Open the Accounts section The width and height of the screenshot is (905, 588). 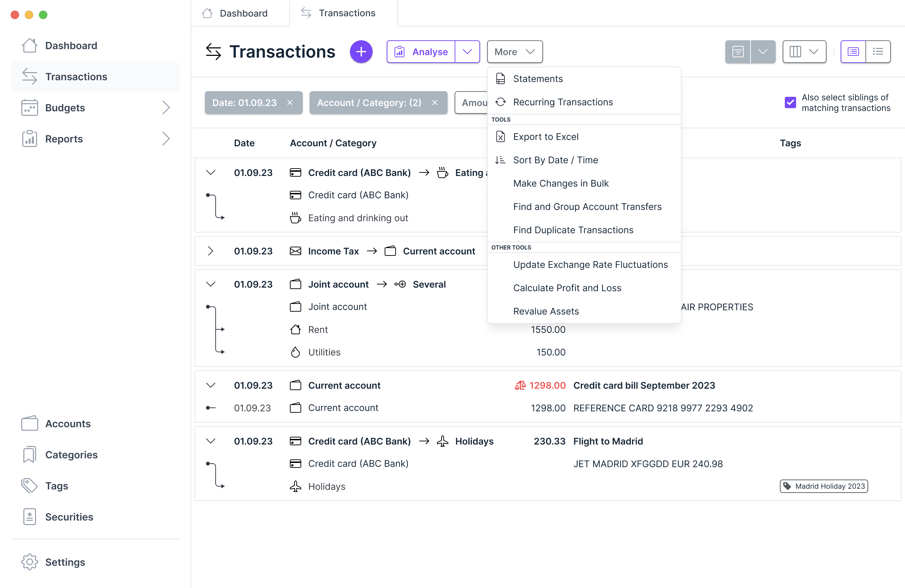pos(68,423)
